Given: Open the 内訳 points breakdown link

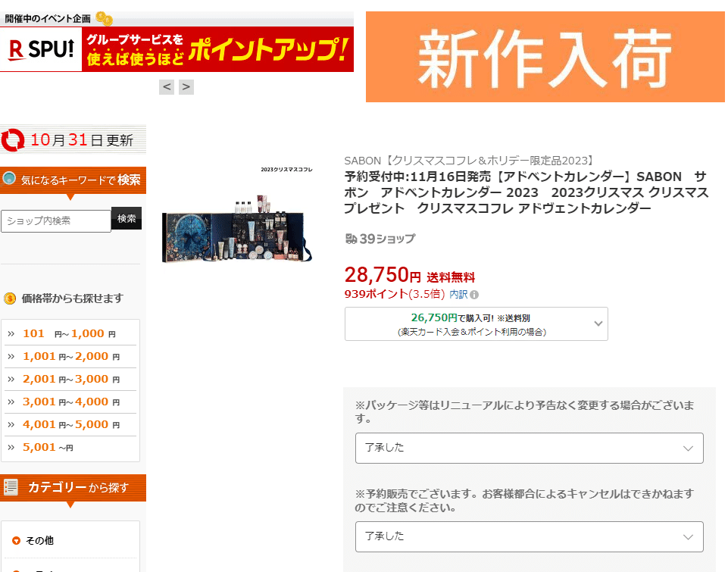Looking at the screenshot, I should point(458,295).
